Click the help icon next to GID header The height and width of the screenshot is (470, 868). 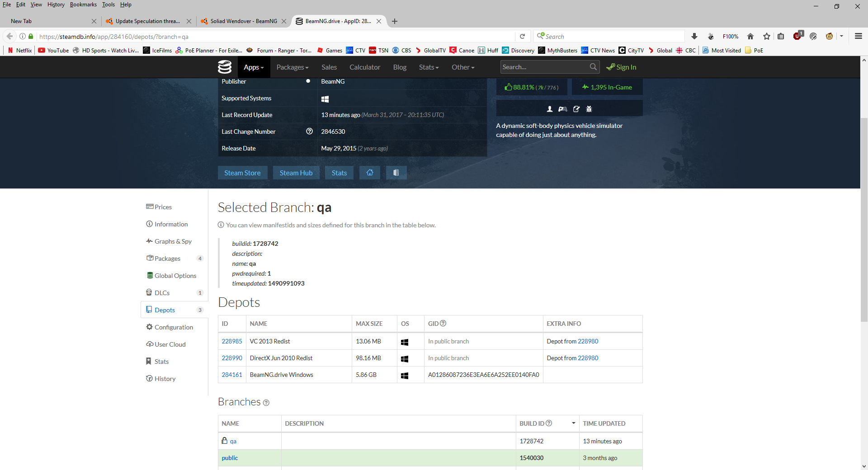443,323
